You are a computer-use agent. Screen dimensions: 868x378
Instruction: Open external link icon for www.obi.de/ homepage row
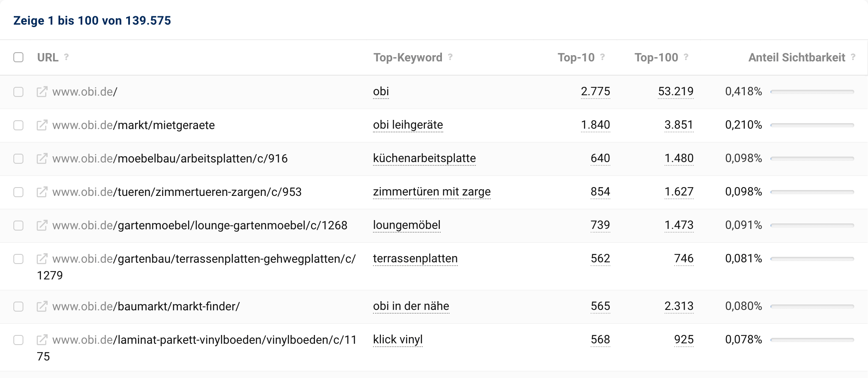click(x=42, y=92)
